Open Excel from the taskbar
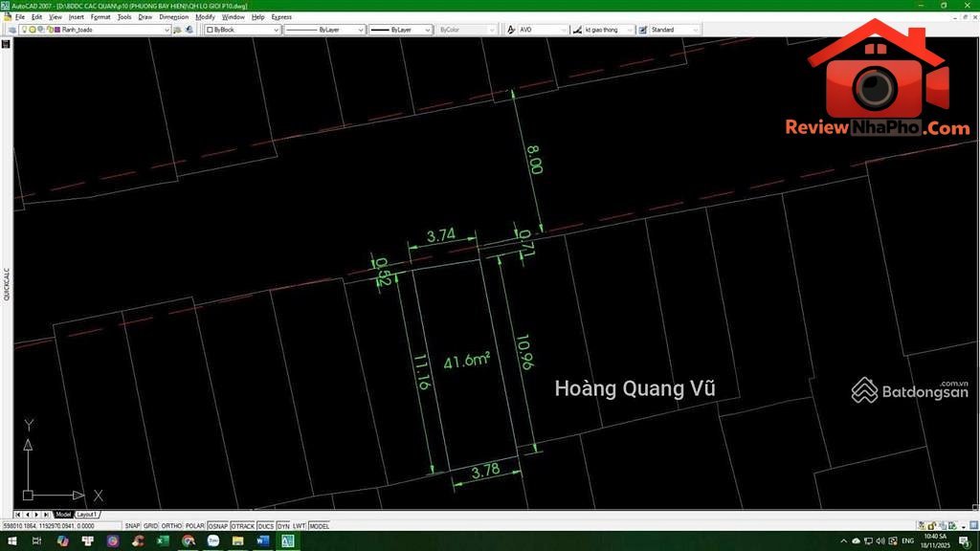 [x=163, y=541]
